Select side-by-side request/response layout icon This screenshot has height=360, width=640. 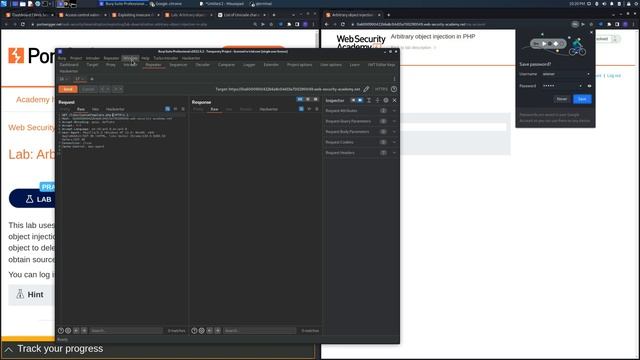click(x=300, y=99)
